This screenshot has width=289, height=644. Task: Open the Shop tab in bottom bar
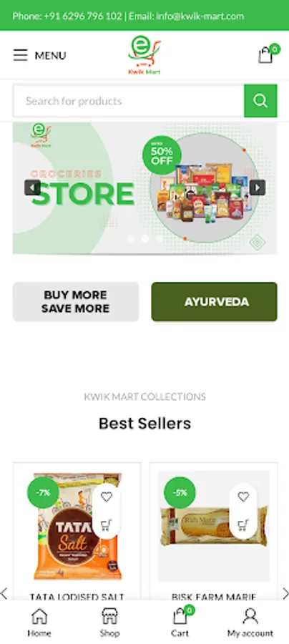point(109,623)
